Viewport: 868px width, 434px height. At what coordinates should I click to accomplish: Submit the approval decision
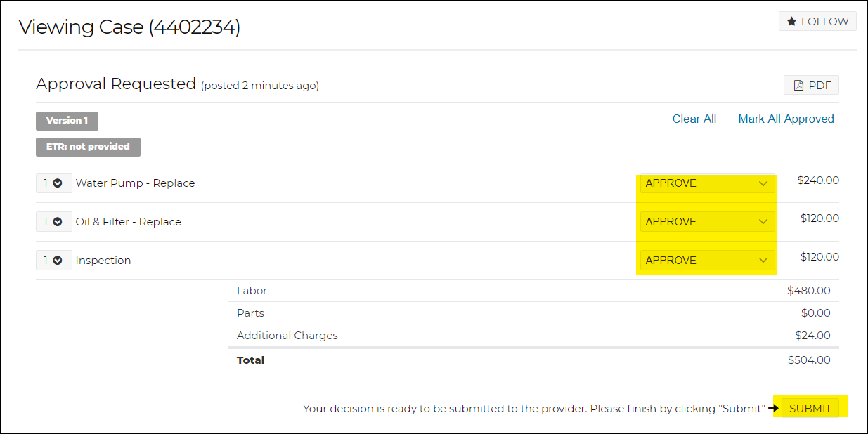coord(810,408)
